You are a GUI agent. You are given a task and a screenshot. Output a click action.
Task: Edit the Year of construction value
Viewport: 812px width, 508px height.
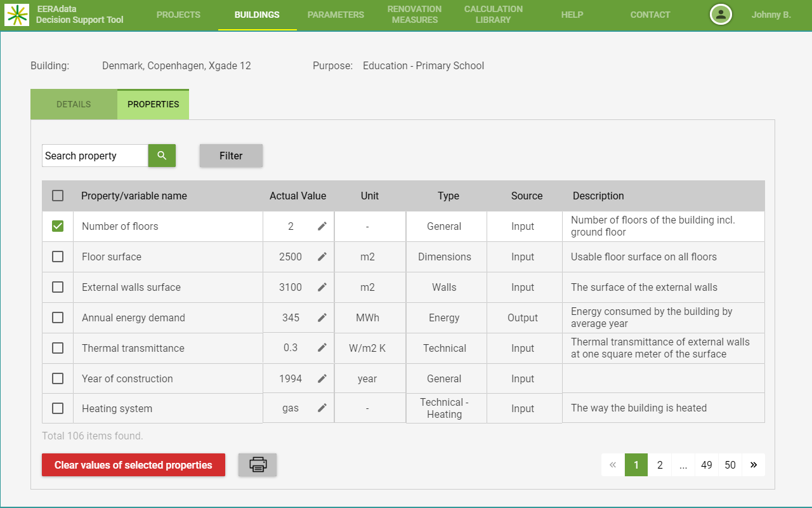(x=322, y=378)
